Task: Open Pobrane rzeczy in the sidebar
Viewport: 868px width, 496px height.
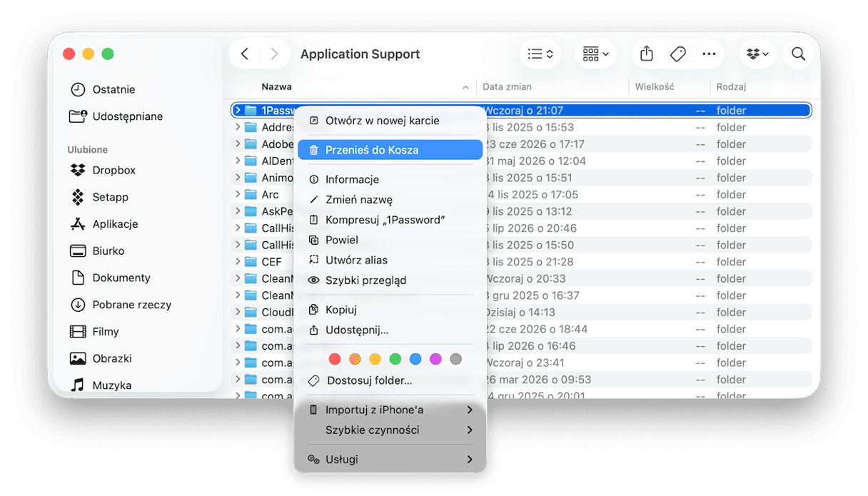Action: 121,305
